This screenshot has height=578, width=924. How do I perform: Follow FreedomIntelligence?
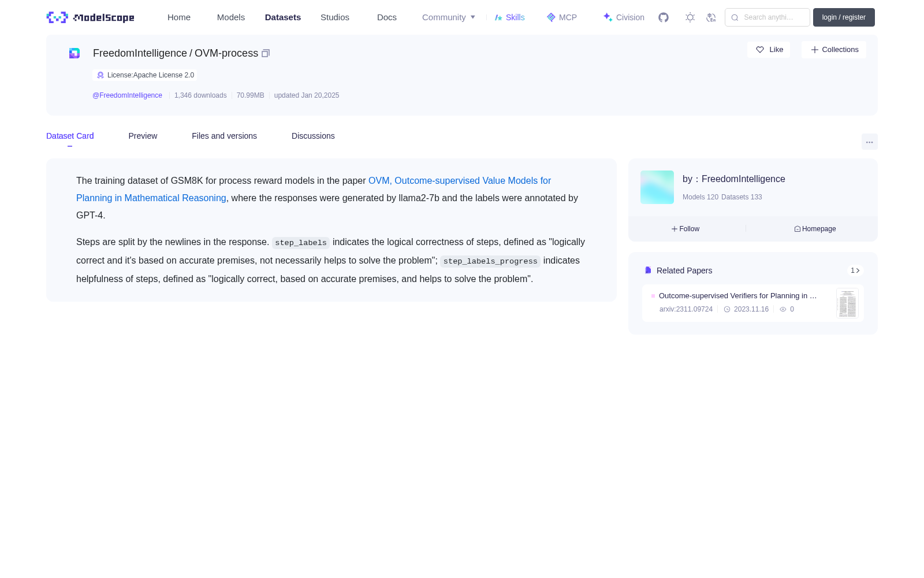(685, 229)
